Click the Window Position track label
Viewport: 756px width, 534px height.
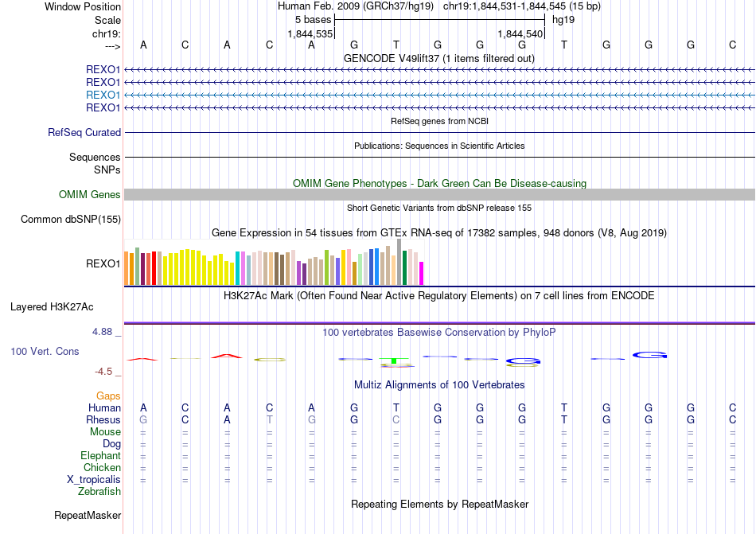point(83,6)
